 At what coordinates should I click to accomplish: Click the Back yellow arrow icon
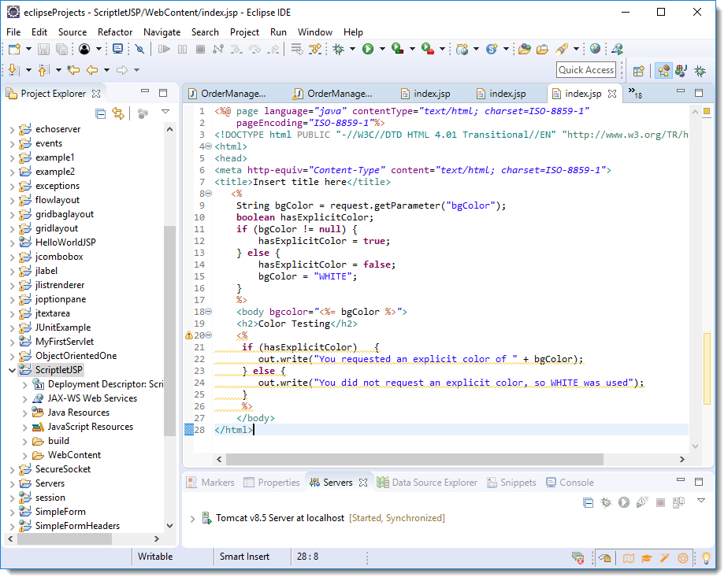tap(92, 70)
